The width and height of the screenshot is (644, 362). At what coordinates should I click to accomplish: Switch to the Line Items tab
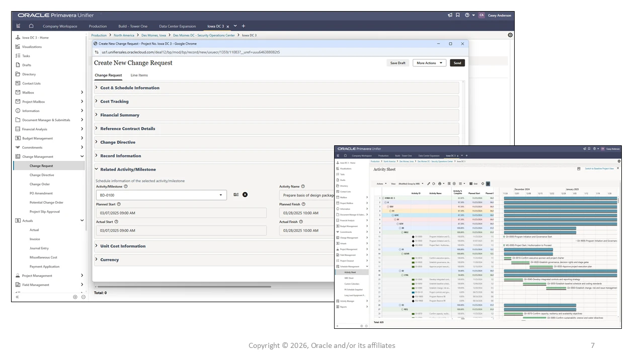point(139,75)
